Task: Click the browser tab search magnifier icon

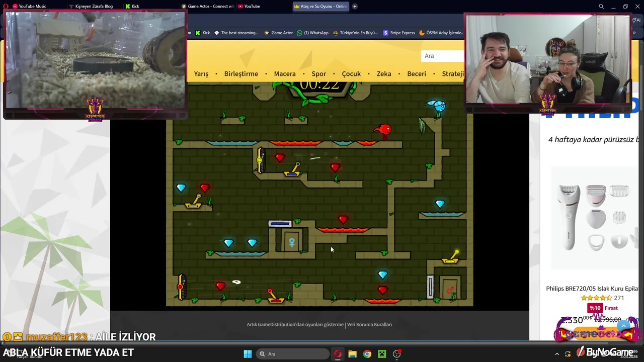Action: click(601, 7)
